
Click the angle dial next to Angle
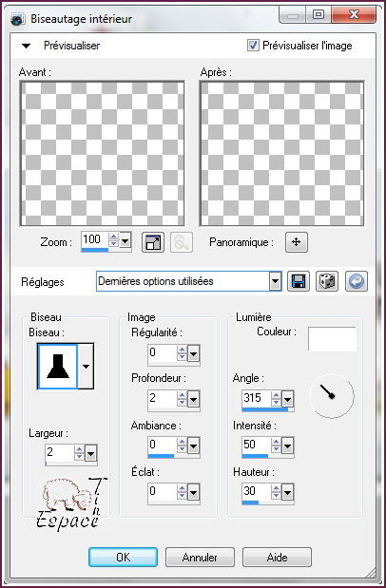(x=332, y=395)
